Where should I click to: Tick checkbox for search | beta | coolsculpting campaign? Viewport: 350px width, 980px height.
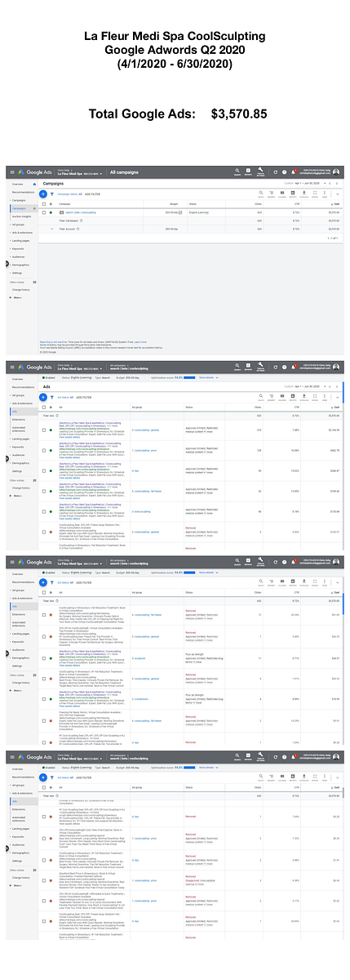click(x=43, y=212)
